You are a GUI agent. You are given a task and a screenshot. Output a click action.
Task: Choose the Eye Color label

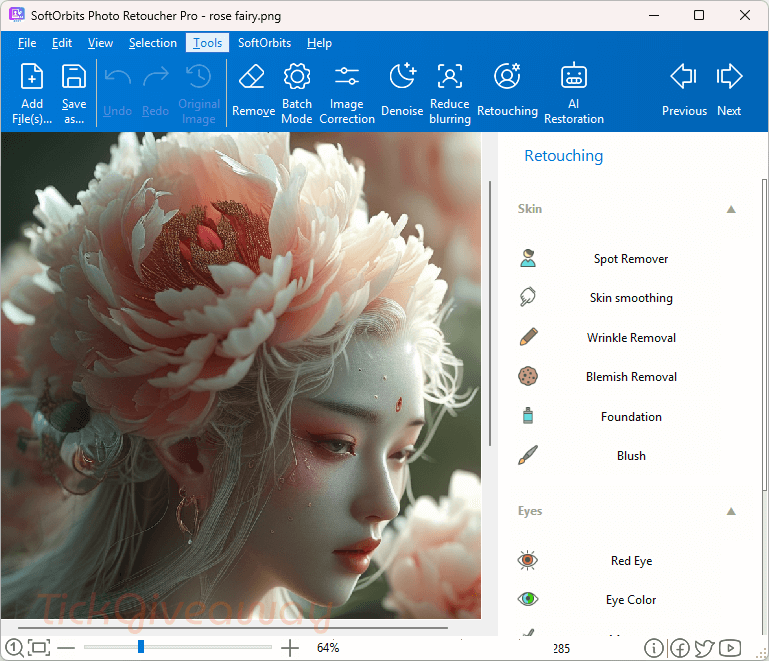point(631,600)
